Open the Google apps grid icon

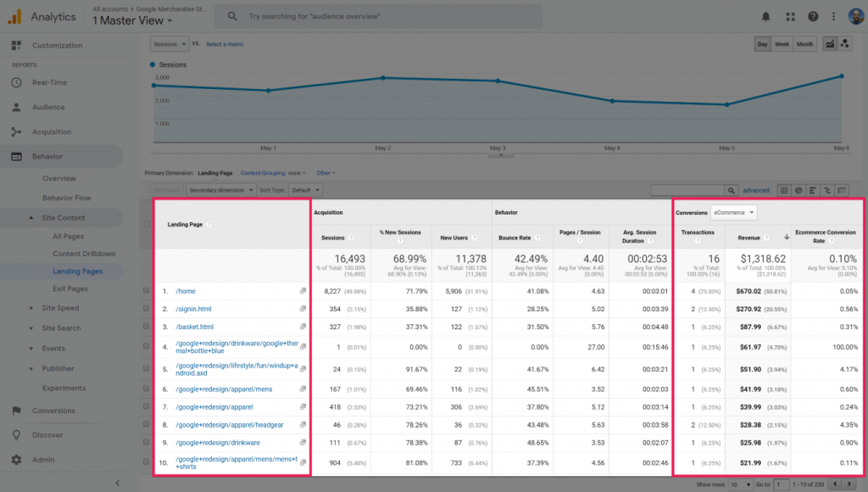coord(791,16)
